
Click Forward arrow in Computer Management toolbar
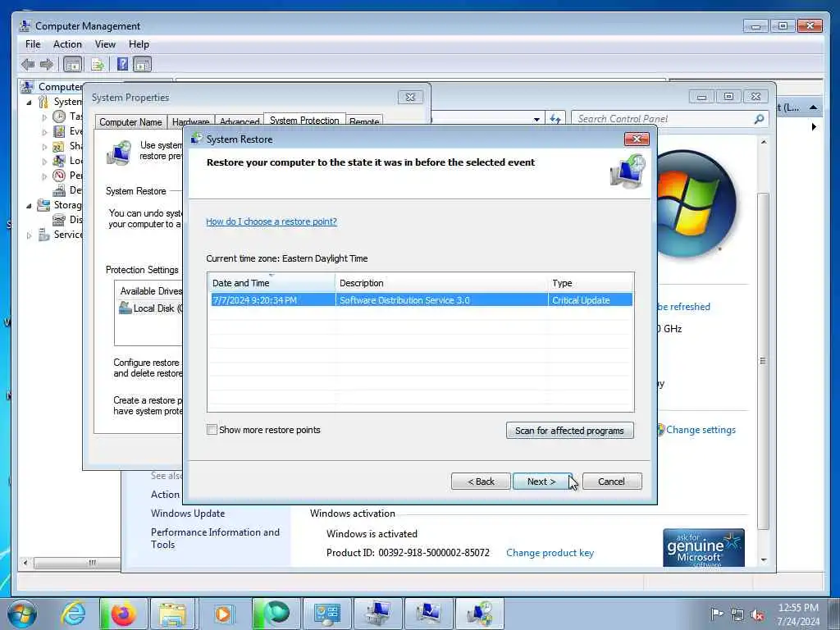click(47, 65)
